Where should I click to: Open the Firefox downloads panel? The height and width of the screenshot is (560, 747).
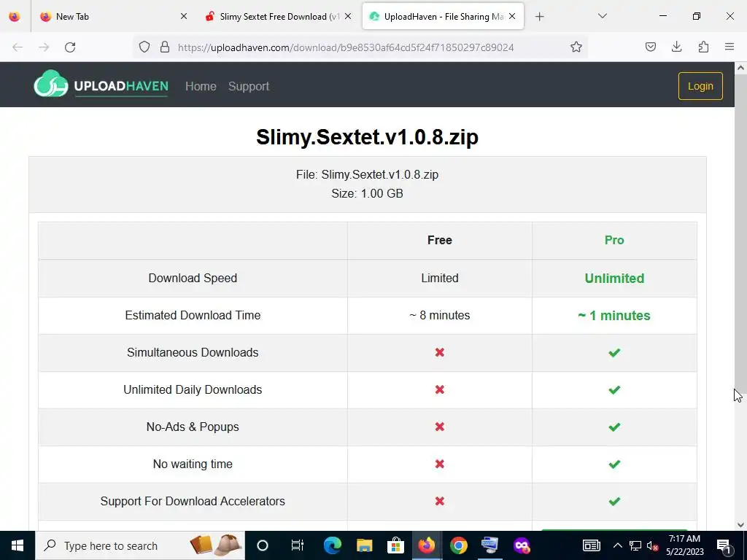point(676,47)
